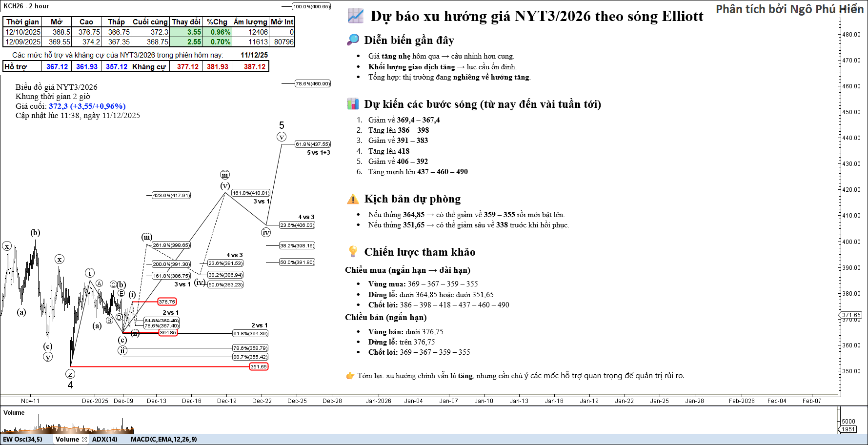The width and height of the screenshot is (868, 445).
Task: Click the bar chart icon beside Dự kiến heading
Action: click(x=353, y=104)
